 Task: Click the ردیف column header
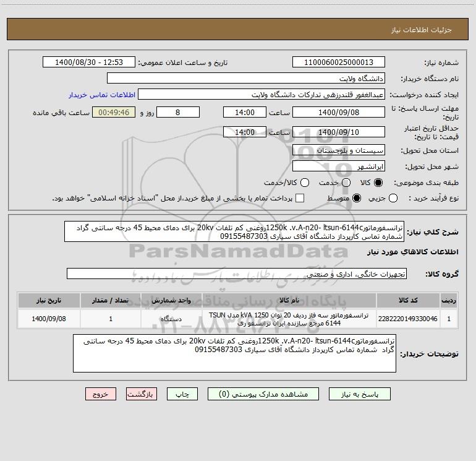tap(449, 301)
